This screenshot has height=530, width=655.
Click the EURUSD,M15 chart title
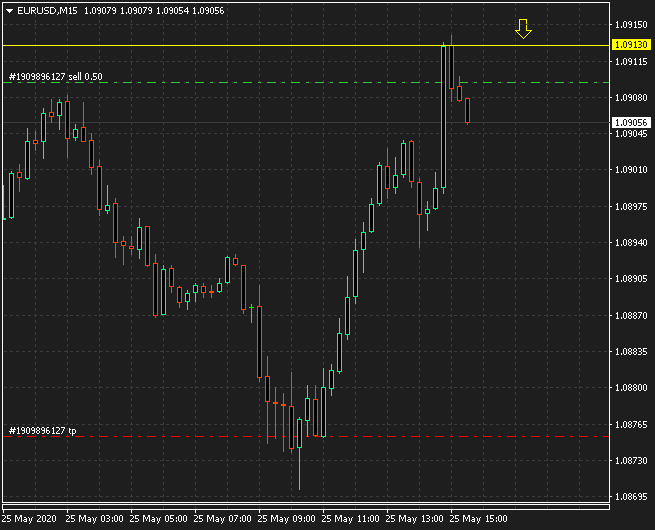coord(47,11)
